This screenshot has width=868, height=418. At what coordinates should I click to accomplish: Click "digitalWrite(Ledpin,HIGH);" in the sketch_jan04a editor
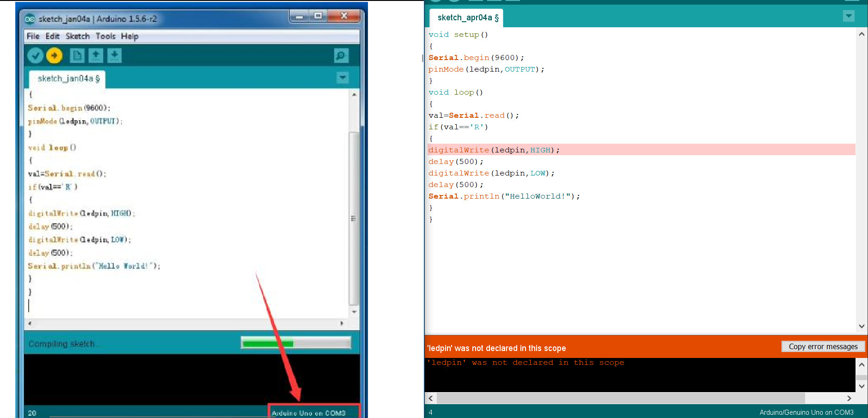82,213
